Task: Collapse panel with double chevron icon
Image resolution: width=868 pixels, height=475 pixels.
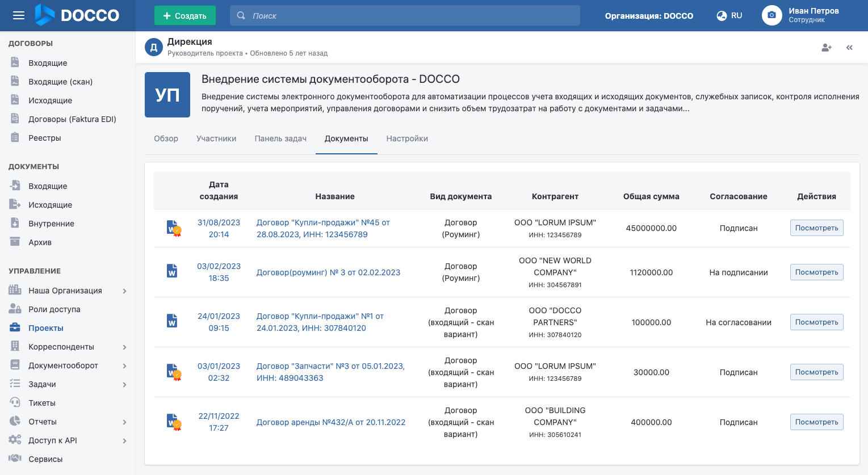Action: [x=849, y=48]
